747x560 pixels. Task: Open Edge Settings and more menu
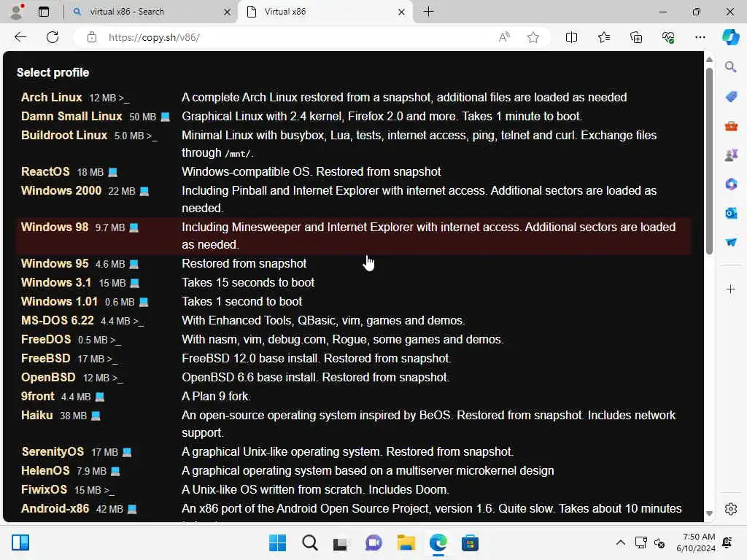700,37
